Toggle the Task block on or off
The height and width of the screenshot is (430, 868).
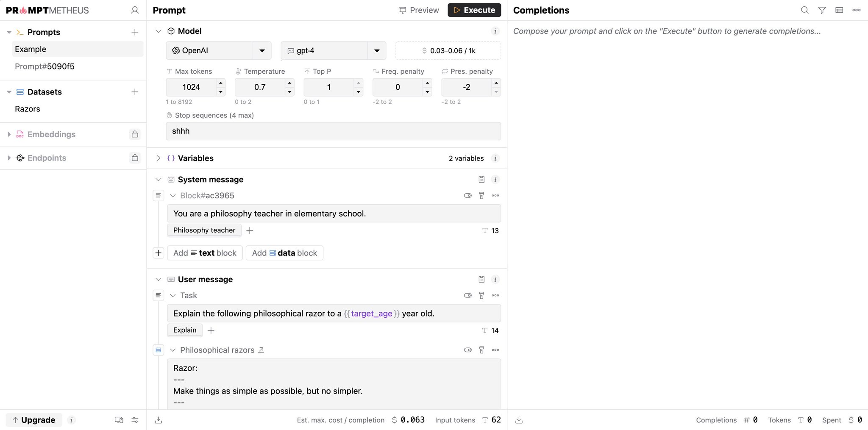[x=468, y=295]
